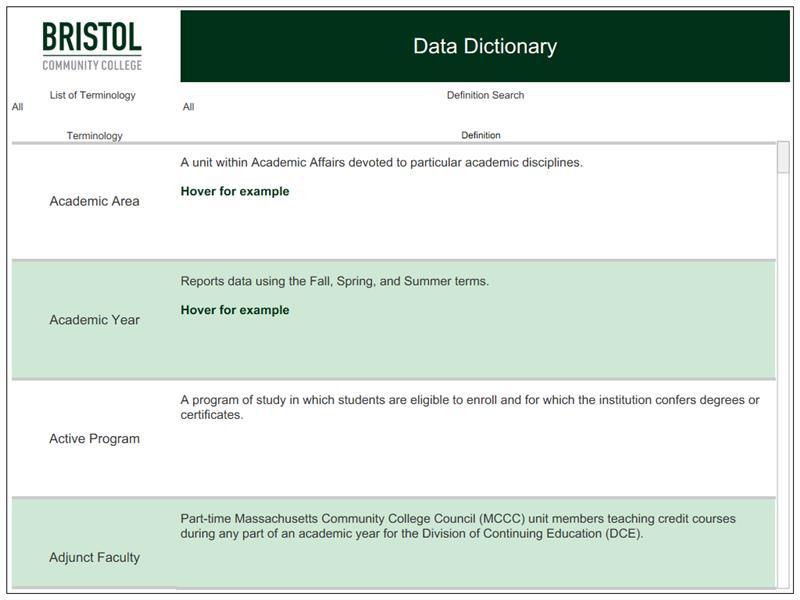Click the Data Dictionary title banner
This screenshot has width=800, height=600.
(484, 44)
